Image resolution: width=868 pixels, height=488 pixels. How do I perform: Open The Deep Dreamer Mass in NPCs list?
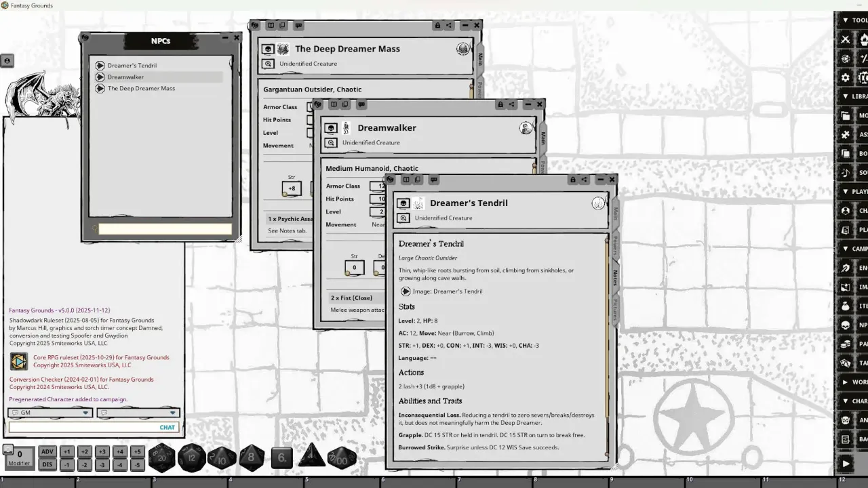[x=159, y=89]
